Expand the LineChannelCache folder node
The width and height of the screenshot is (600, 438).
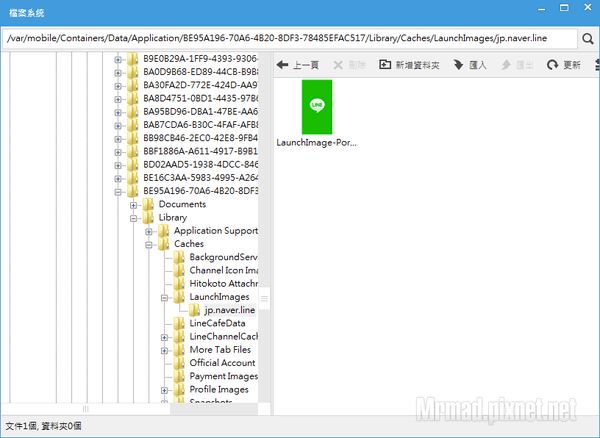(x=164, y=337)
